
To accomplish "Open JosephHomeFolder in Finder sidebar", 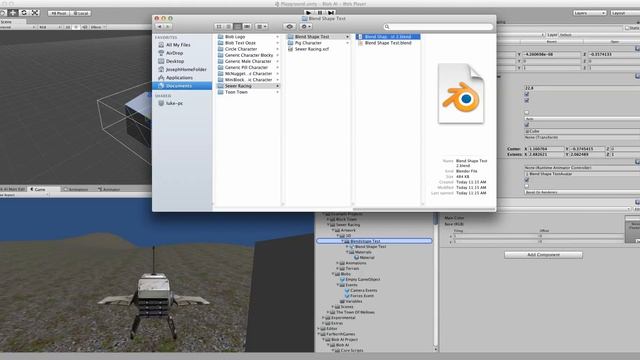I will (182, 69).
